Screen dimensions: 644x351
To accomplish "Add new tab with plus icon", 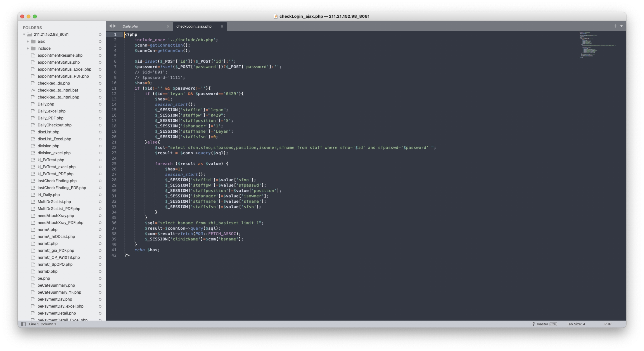I will (x=615, y=26).
